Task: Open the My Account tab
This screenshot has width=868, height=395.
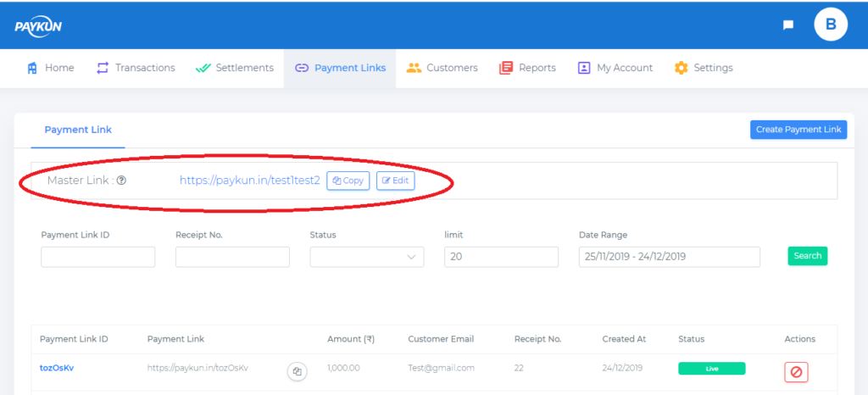Action: coord(615,68)
